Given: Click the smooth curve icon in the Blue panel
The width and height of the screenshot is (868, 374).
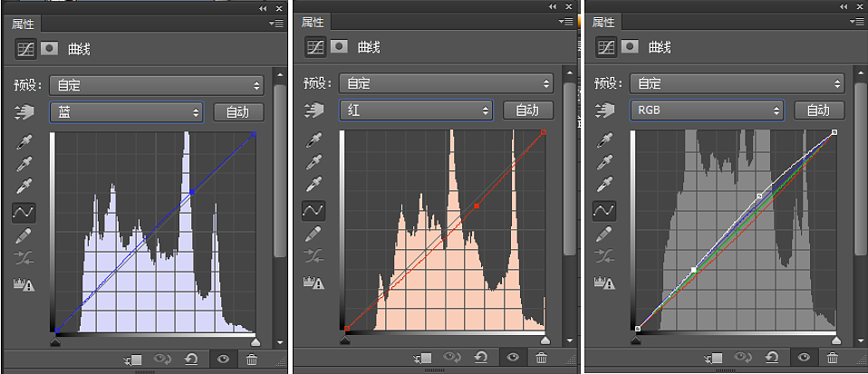Looking at the screenshot, I should coord(24,257).
